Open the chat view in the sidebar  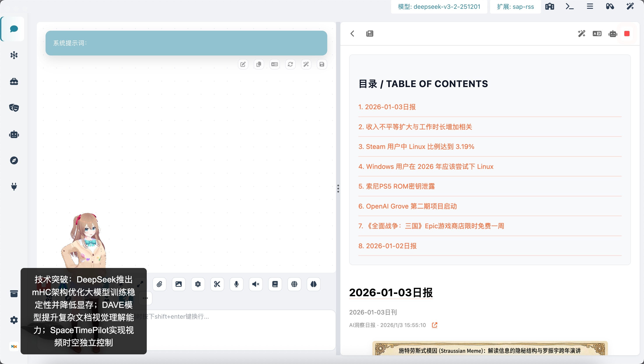point(14,29)
